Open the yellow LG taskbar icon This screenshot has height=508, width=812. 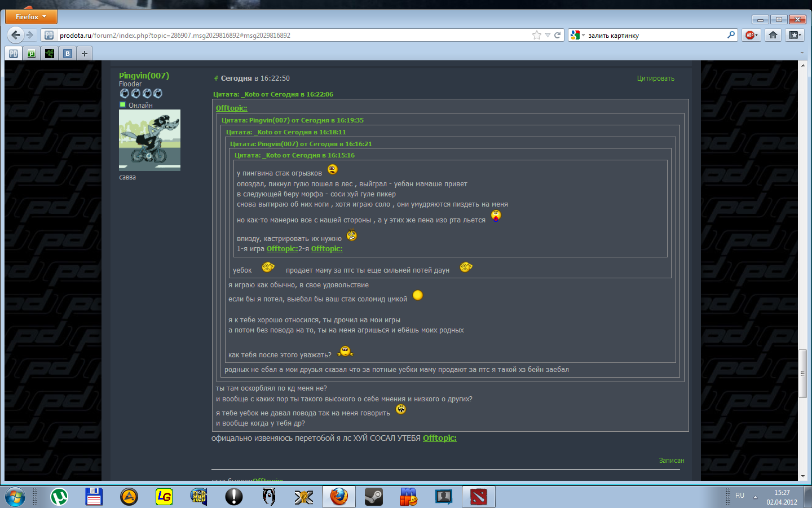(164, 497)
